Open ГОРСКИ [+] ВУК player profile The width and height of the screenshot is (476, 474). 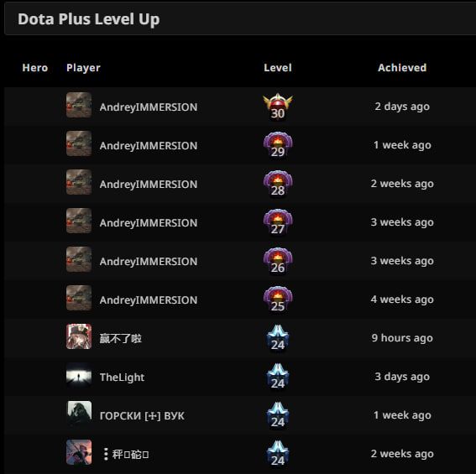(x=142, y=415)
